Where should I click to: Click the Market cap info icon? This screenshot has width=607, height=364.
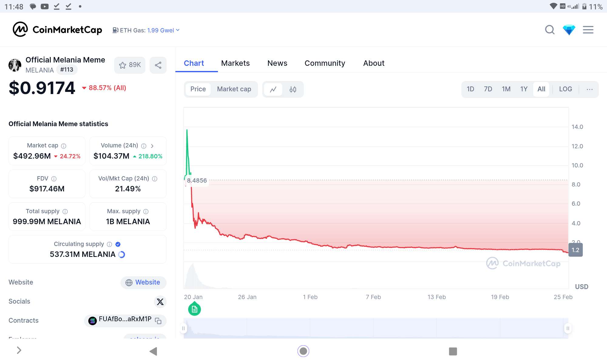[63, 146]
